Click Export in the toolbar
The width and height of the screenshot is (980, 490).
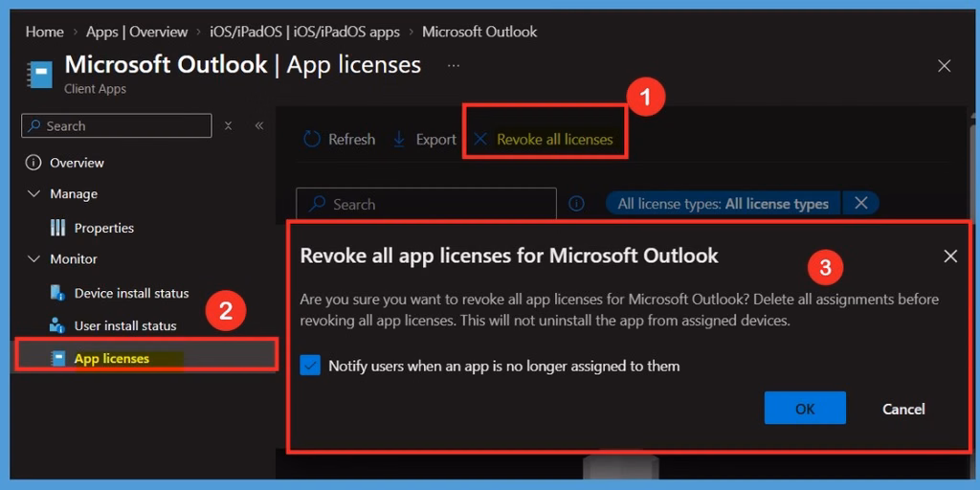point(436,140)
